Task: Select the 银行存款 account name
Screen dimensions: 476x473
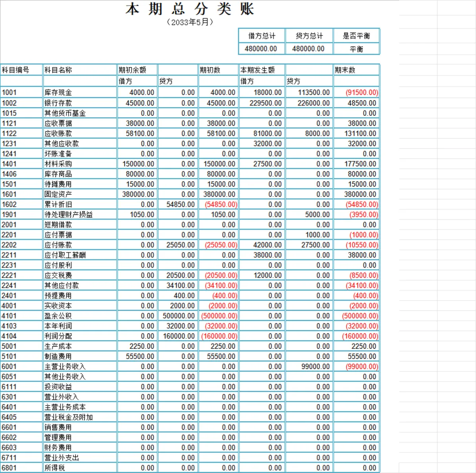Action: click(x=58, y=103)
